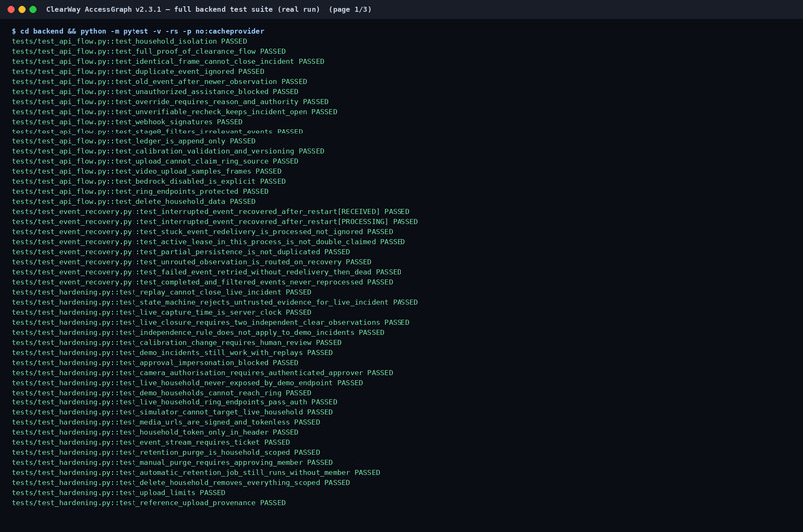The image size is (803, 532).
Task: Select the test_full_proof_of_clearance_flow line
Action: pos(149,51)
